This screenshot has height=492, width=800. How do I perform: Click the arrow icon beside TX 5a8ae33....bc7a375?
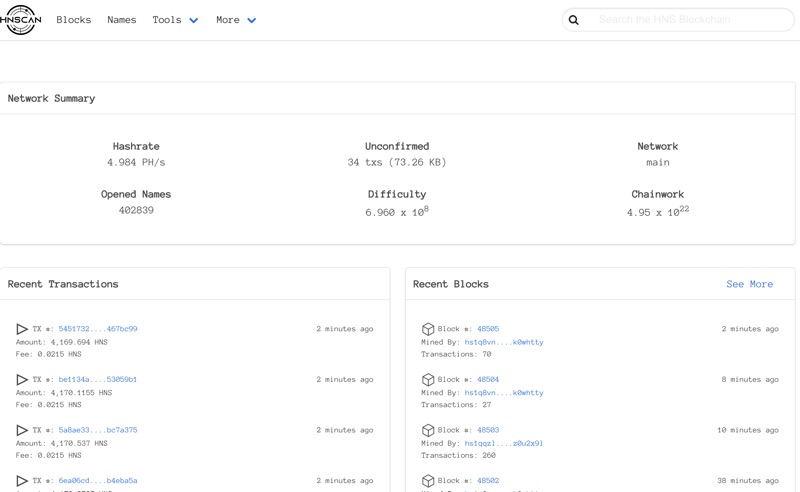22,430
